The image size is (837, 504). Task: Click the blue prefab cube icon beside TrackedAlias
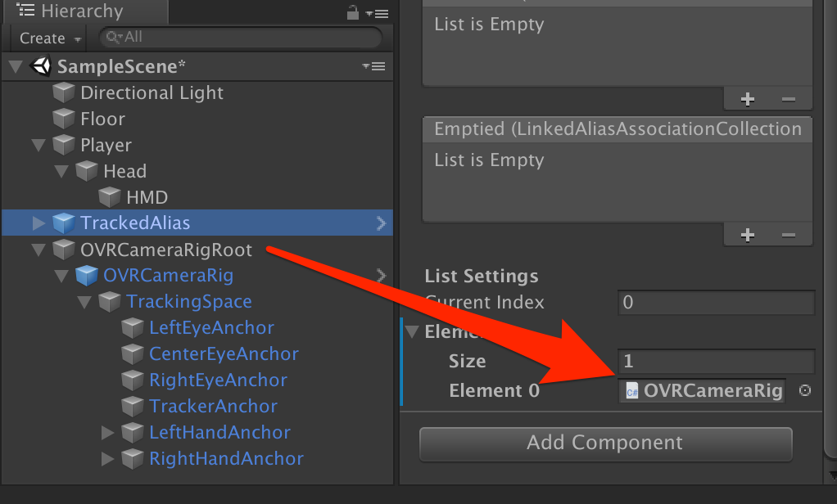(64, 223)
